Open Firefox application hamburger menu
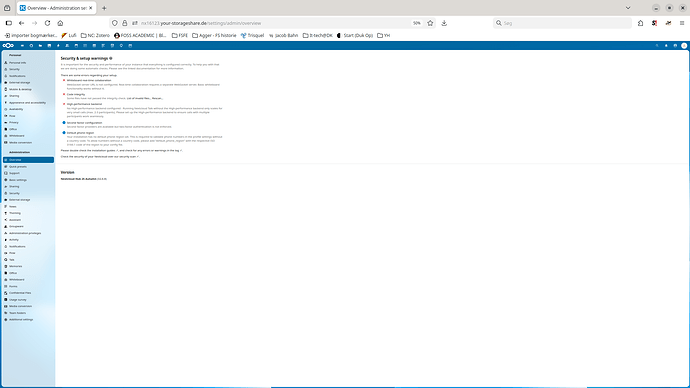The image size is (690, 388). coord(682,23)
